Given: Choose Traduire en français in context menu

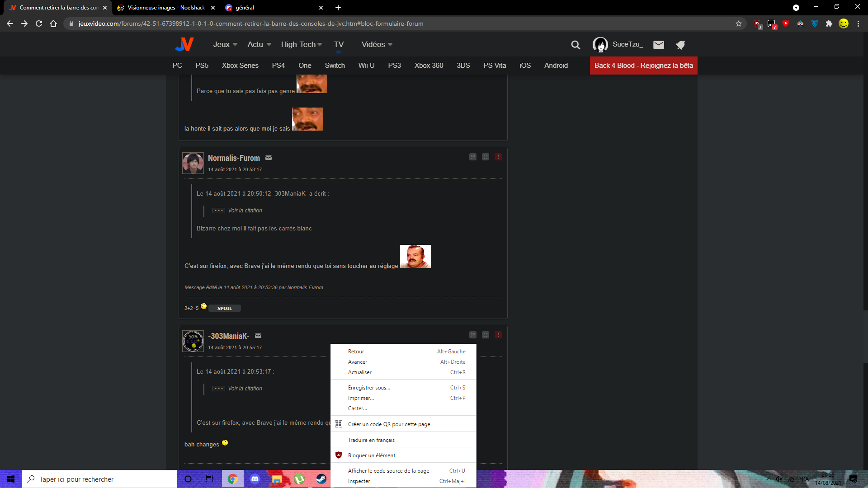Looking at the screenshot, I should pyautogui.click(x=403, y=440).
